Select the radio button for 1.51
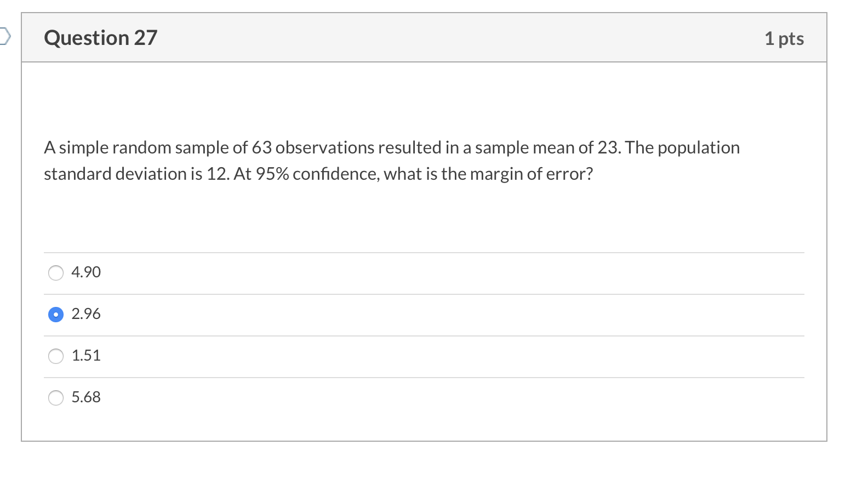 (x=55, y=356)
